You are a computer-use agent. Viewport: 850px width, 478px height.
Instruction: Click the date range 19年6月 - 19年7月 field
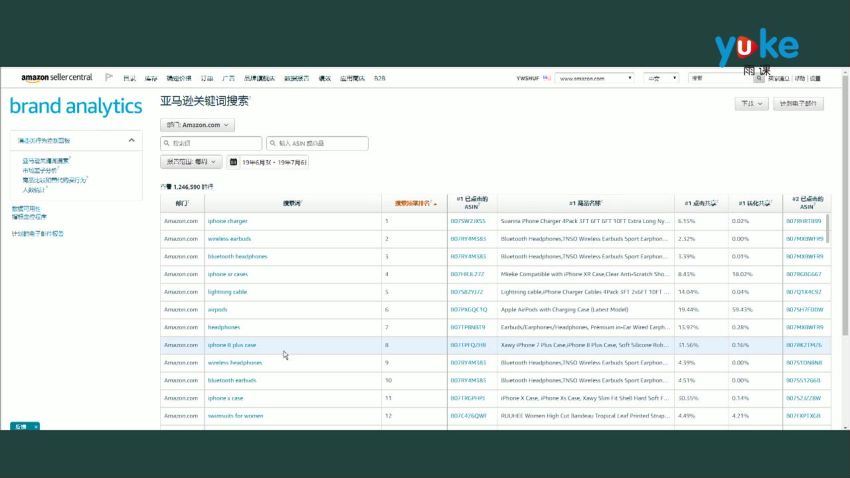(274, 162)
